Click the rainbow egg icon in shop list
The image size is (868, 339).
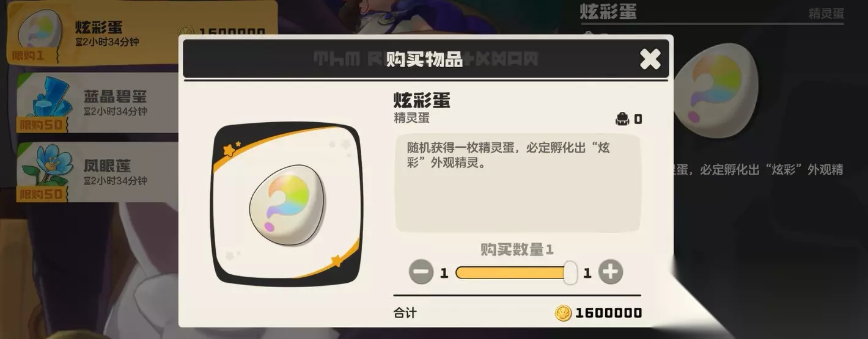[40, 29]
